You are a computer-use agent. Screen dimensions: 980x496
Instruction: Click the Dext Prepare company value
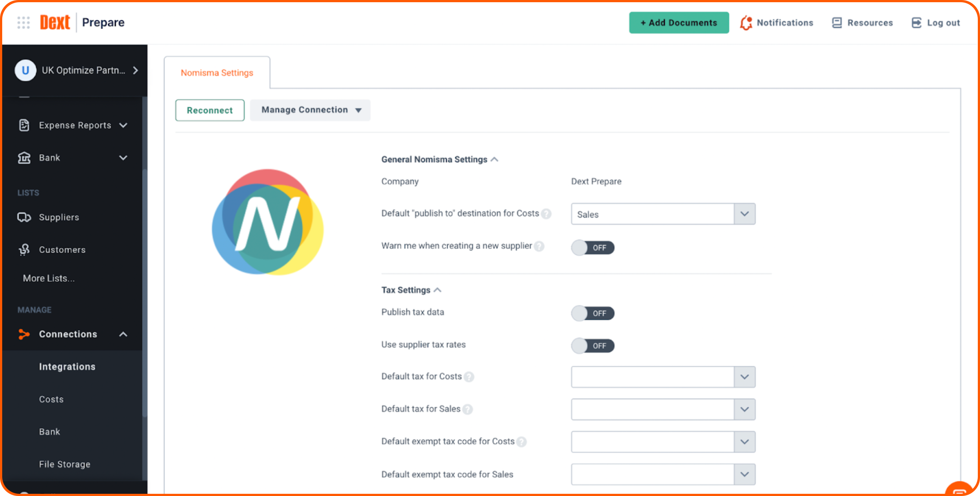coord(596,181)
